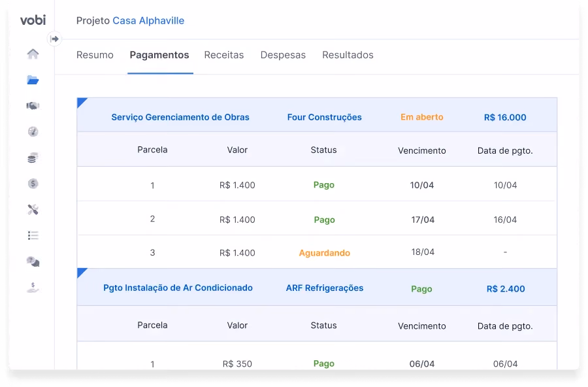Click supplier Four Construções
Viewport: 588px width, 387px height.
[324, 117]
